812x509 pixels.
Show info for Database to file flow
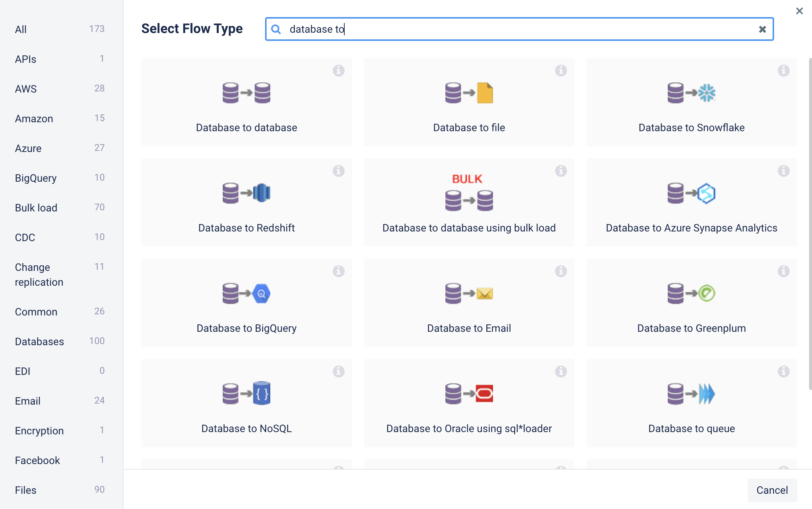pyautogui.click(x=561, y=71)
